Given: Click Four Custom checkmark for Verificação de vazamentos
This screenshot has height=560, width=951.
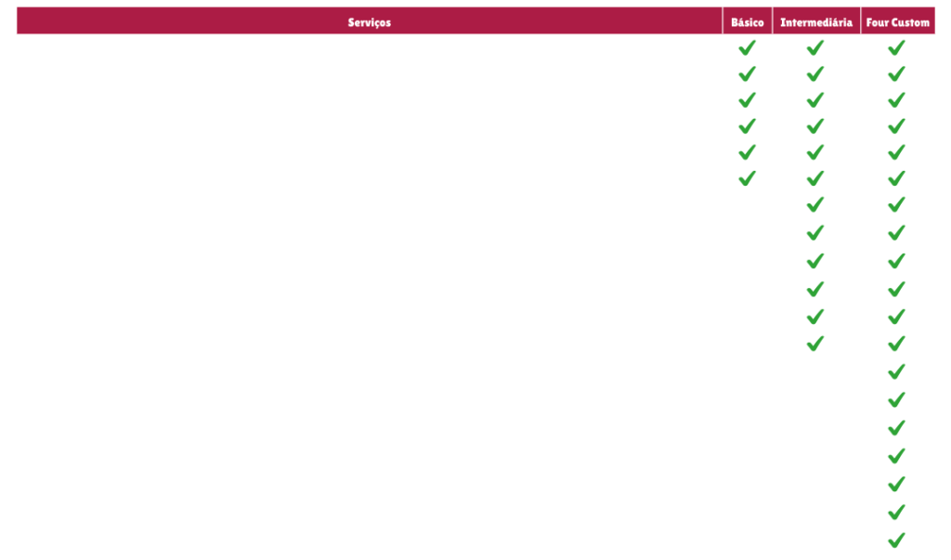Looking at the screenshot, I should pos(895,513).
